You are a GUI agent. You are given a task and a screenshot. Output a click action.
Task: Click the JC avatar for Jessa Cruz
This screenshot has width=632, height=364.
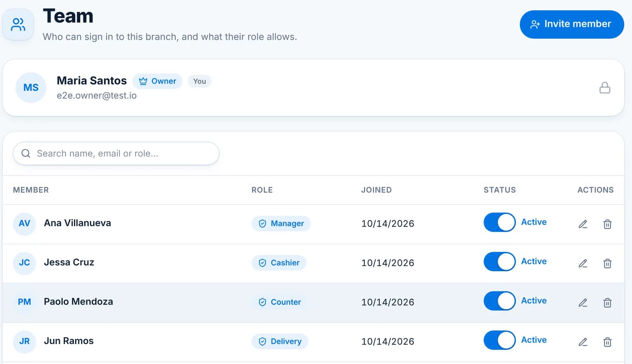(24, 263)
